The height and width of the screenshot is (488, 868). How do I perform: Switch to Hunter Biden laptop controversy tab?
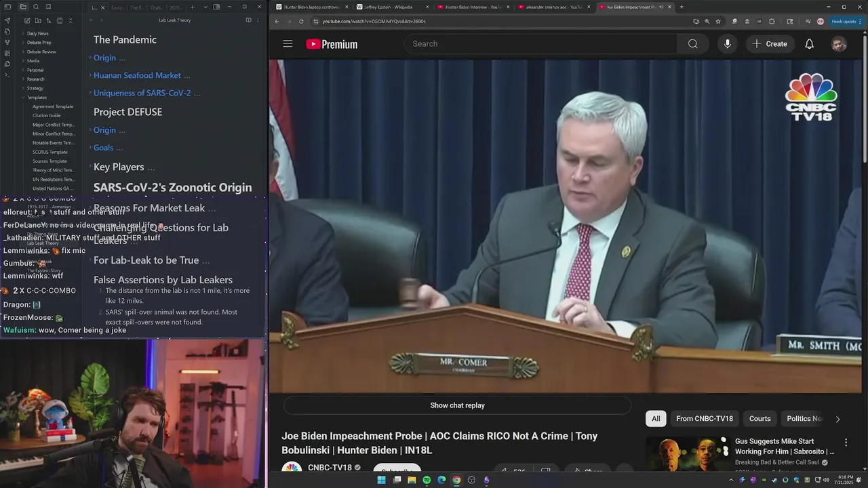click(311, 7)
